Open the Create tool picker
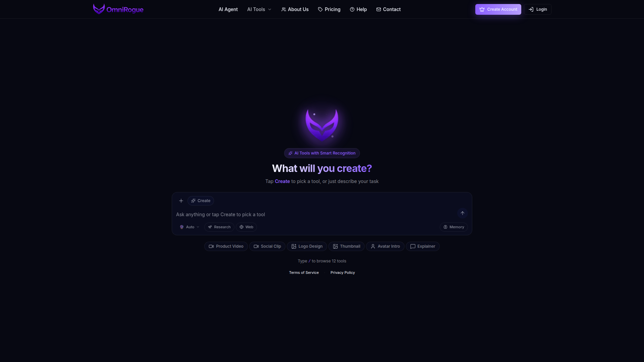The width and height of the screenshot is (644, 362). [x=201, y=201]
